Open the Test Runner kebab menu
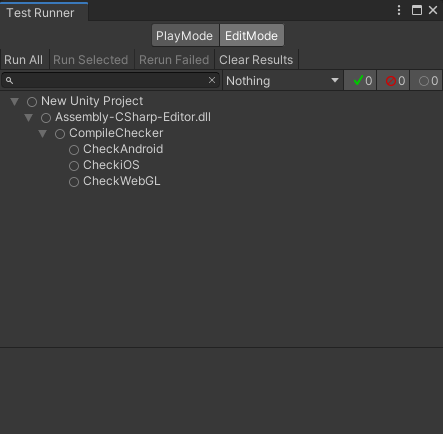443x434 pixels. (x=399, y=10)
